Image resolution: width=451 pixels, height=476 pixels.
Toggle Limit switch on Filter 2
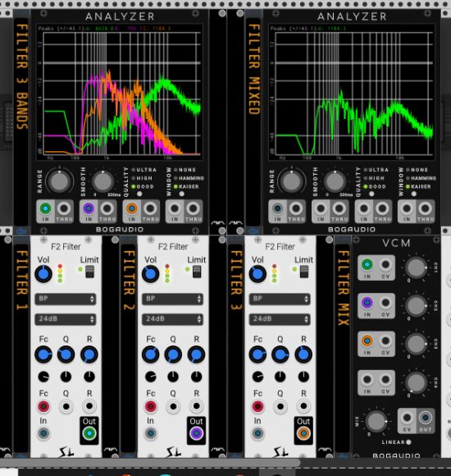click(x=197, y=272)
